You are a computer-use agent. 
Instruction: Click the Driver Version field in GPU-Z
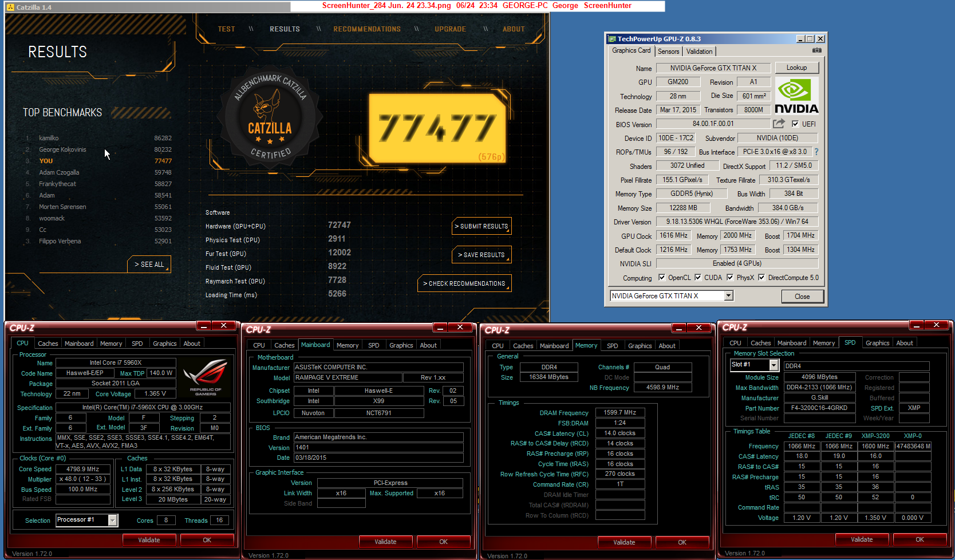pos(737,222)
